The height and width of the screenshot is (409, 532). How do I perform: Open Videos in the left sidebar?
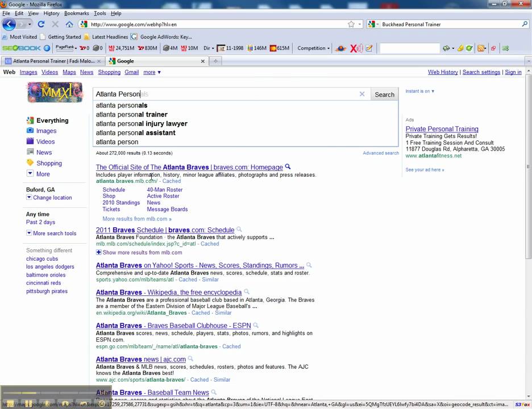[x=45, y=142]
